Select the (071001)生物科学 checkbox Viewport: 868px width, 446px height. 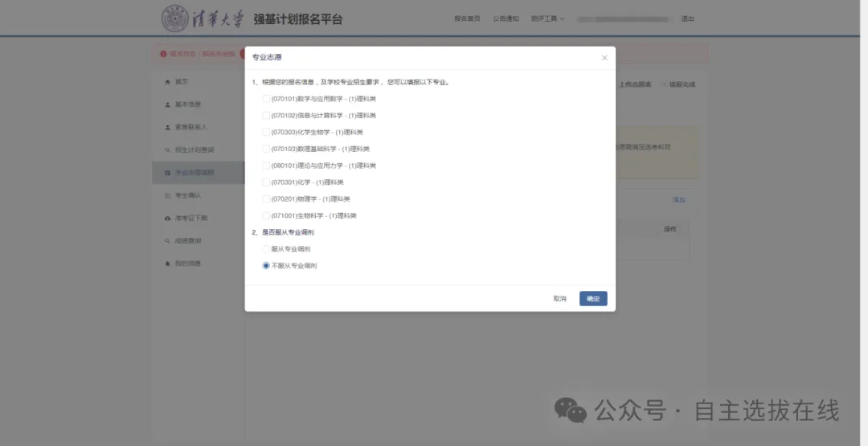click(x=266, y=216)
